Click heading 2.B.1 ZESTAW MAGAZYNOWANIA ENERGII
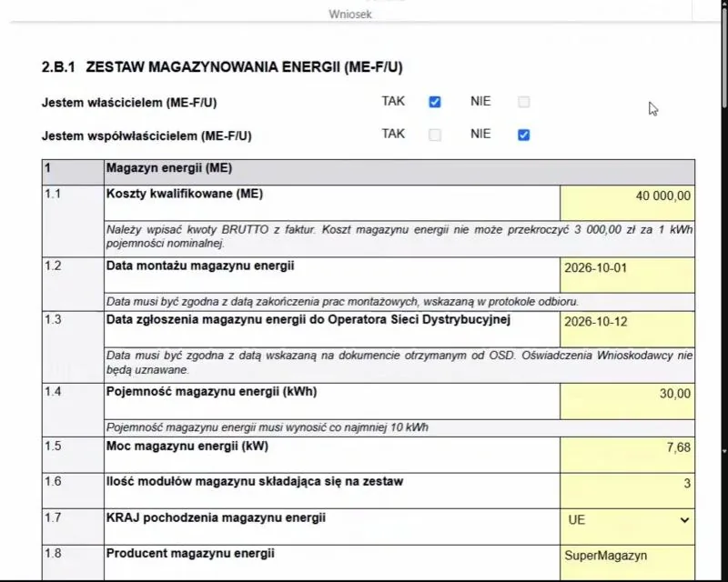 (x=222, y=67)
